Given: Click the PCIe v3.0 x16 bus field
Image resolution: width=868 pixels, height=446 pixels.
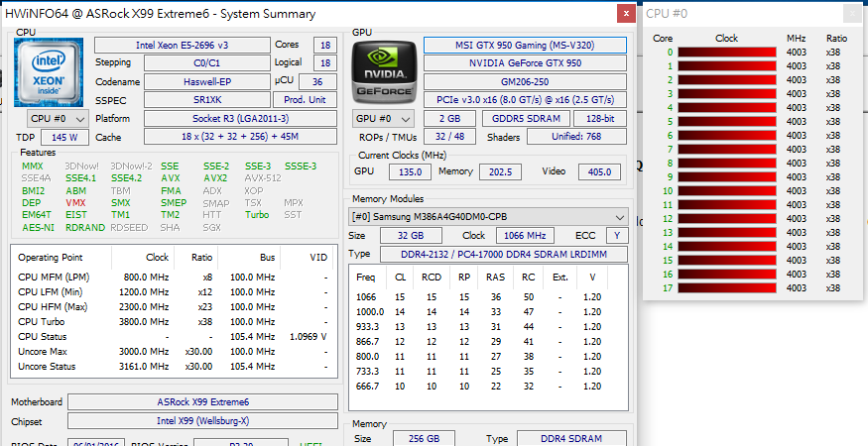Looking at the screenshot, I should [525, 100].
